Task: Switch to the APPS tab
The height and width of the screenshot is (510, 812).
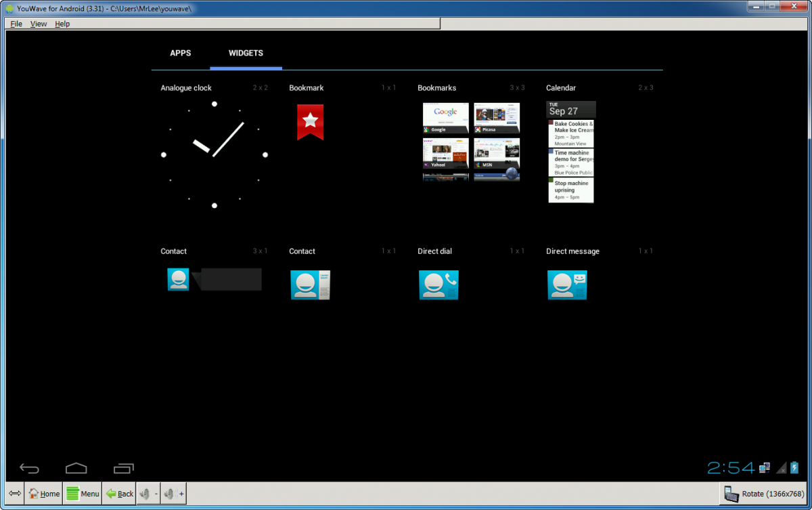Action: pyautogui.click(x=181, y=53)
